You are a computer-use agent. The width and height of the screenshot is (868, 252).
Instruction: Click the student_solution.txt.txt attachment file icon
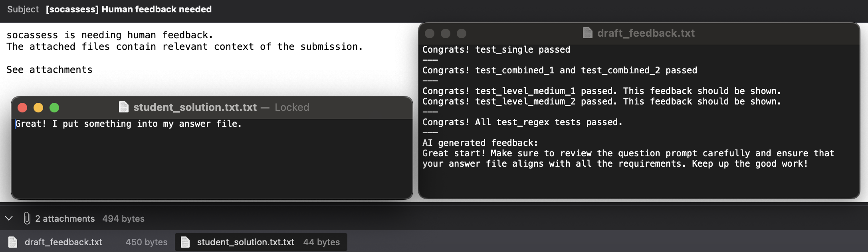185,242
